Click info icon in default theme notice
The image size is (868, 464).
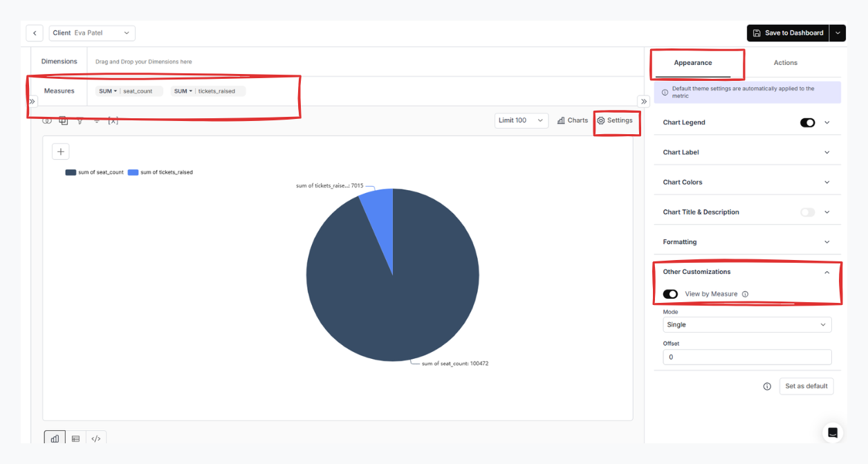(665, 92)
